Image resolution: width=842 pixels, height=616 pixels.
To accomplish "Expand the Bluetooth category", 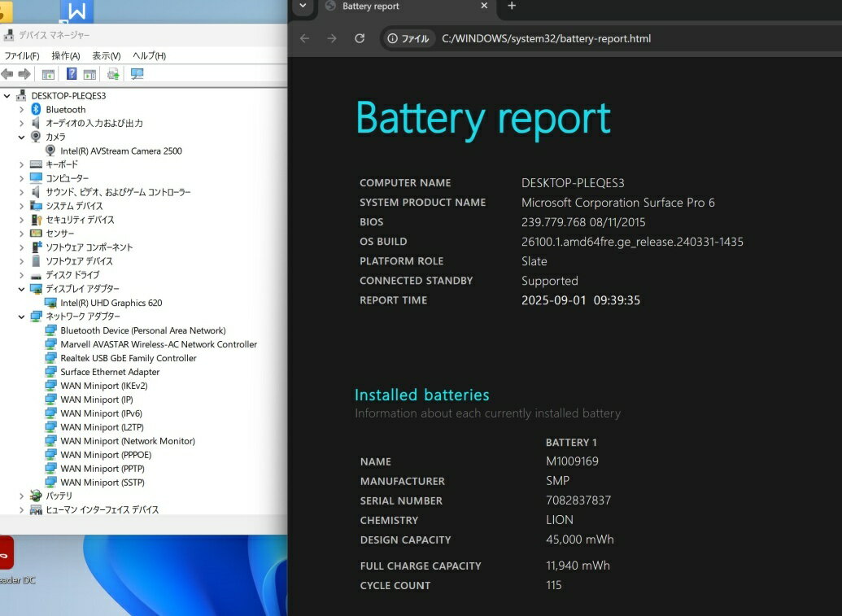I will tap(22, 109).
